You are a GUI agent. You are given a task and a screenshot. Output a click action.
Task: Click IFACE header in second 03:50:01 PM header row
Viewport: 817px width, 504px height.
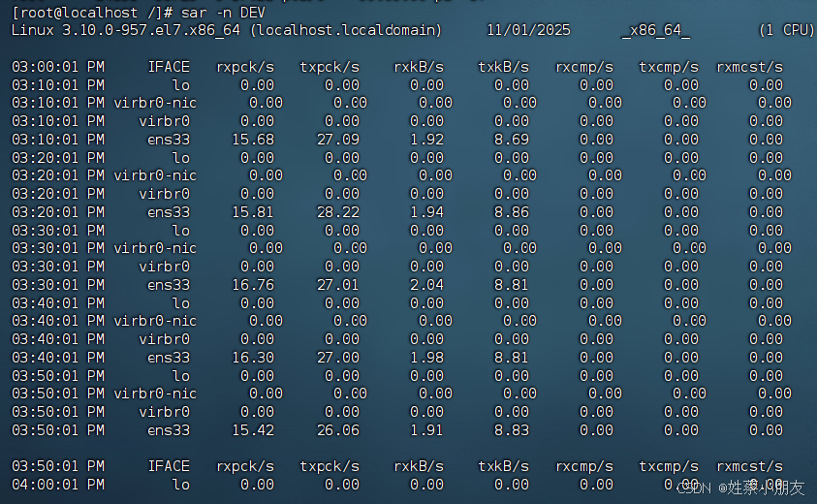pos(169,466)
